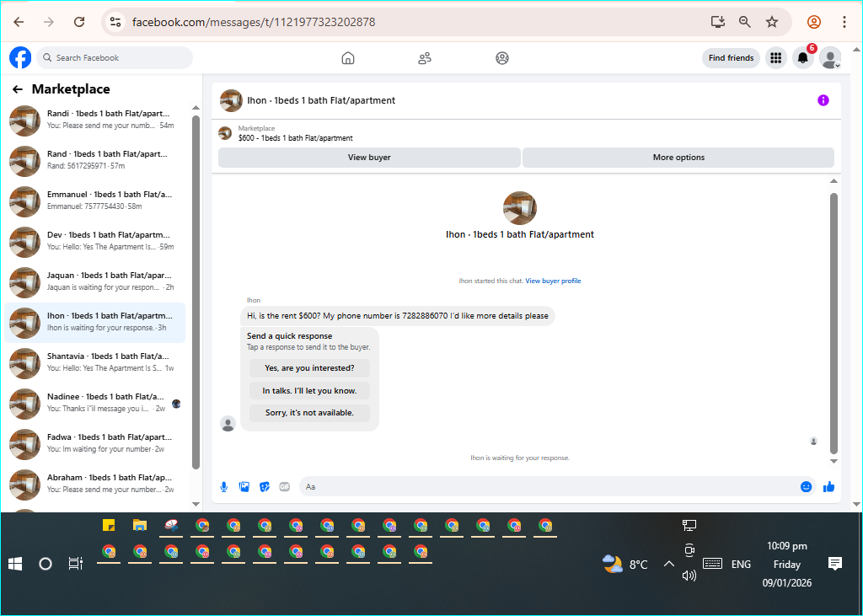Open Chrome profile icon
Viewport: 863px width, 616px height.
(x=814, y=22)
